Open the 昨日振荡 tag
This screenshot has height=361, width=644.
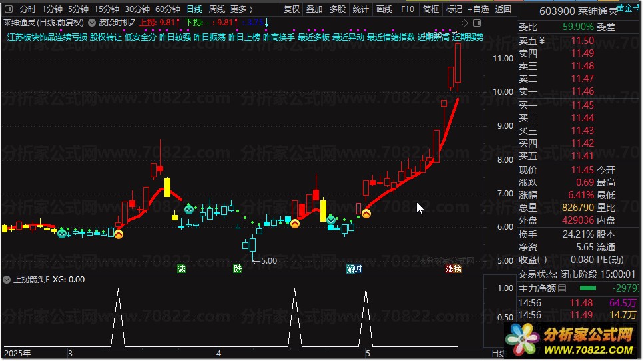(x=210, y=37)
